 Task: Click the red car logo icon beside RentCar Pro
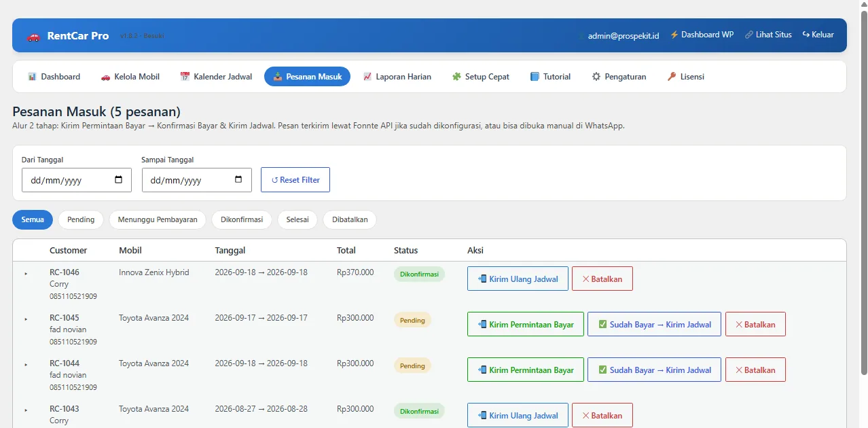pos(33,36)
